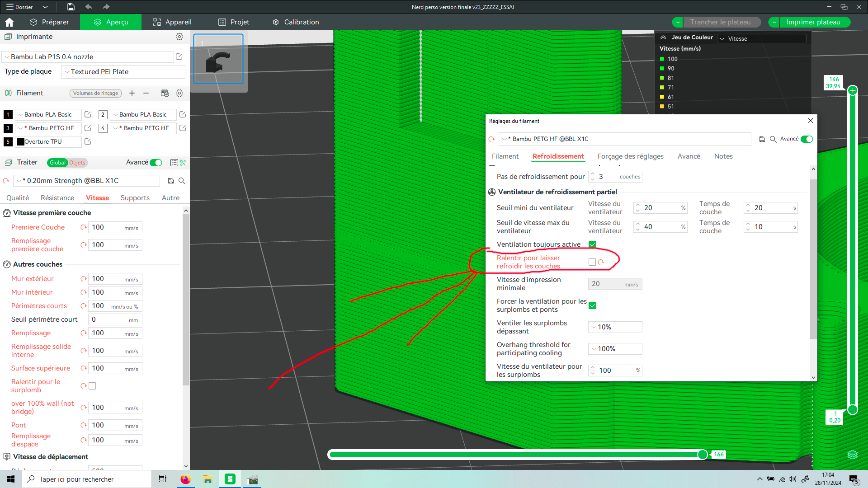Uncheck Ventilation toujours active
Viewport: 868px width, 488px height.
[x=592, y=244]
